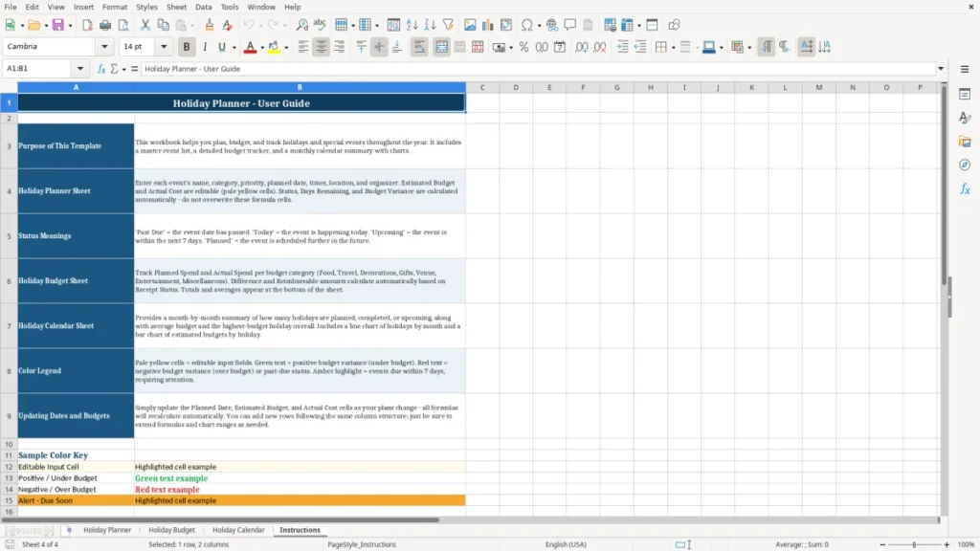Toggle Italic formatting

[205, 47]
